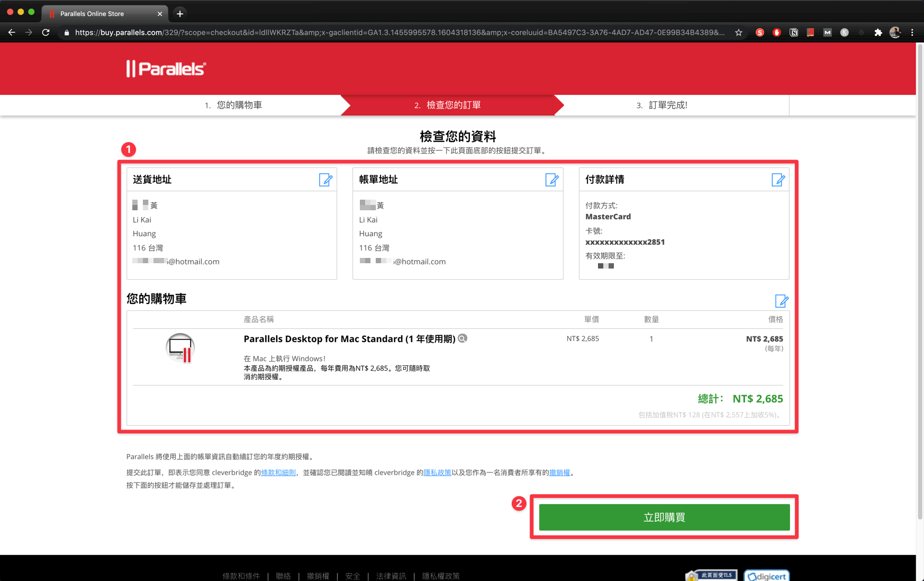The height and width of the screenshot is (581, 924).
Task: Click the DigiCert security badge
Action: pos(767,576)
